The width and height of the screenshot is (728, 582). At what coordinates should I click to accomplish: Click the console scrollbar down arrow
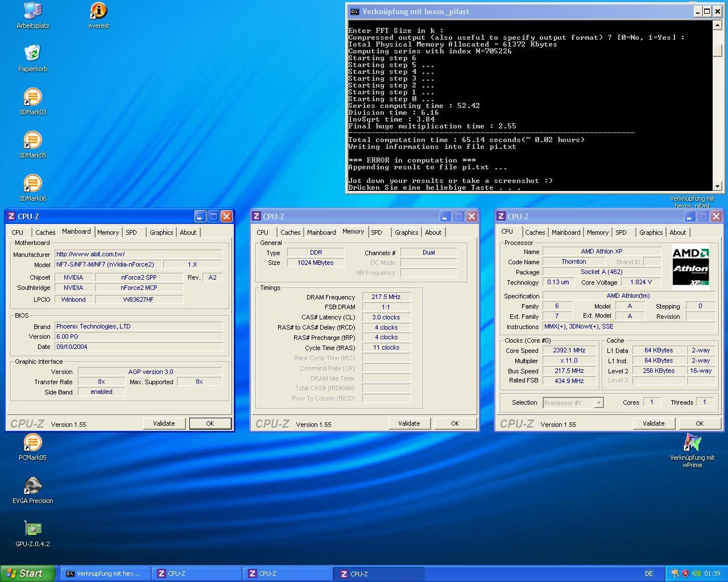pyautogui.click(x=717, y=186)
